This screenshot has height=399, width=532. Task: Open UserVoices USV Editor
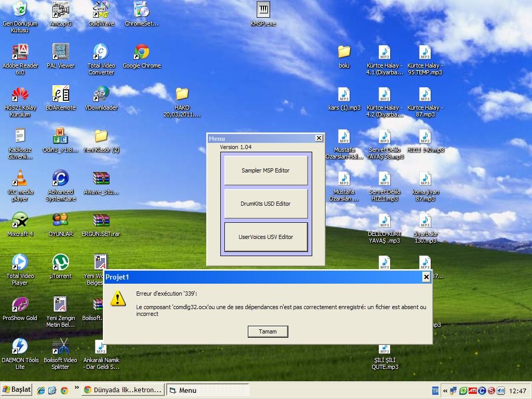[x=265, y=237]
